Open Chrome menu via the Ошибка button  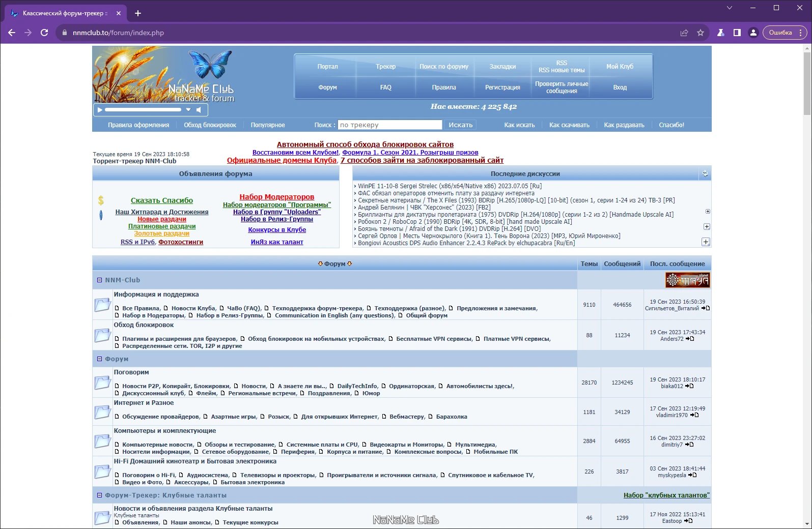pos(785,33)
